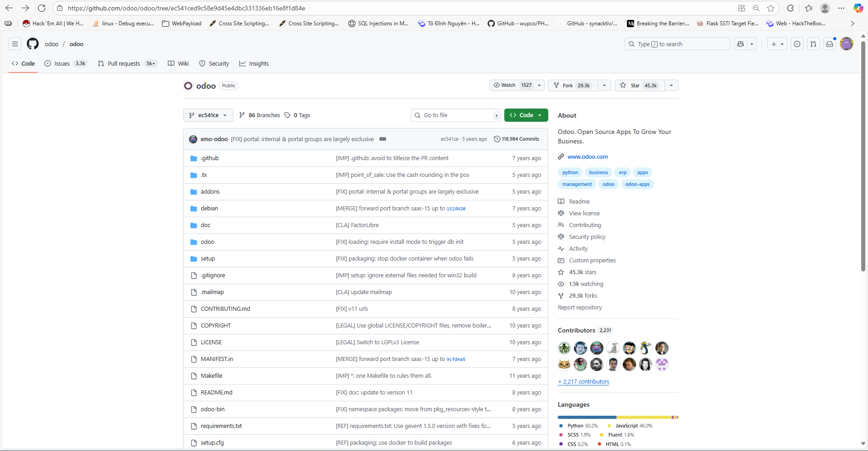Open the GitHub homepage logo icon

(33, 44)
